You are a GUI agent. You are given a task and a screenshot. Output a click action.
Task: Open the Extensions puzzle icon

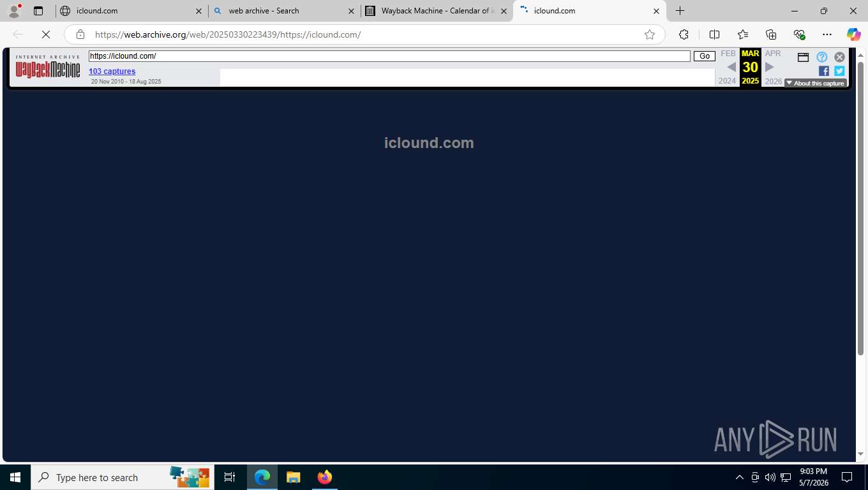click(684, 34)
